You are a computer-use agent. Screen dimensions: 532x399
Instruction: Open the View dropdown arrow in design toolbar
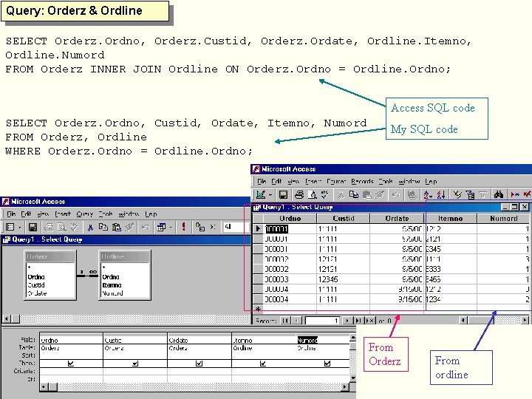pos(20,227)
